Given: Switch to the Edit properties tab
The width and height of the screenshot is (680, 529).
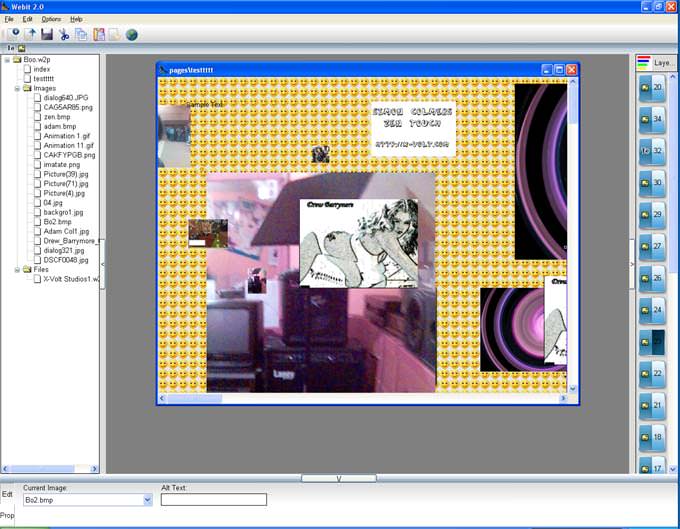Looking at the screenshot, I should point(7,494).
